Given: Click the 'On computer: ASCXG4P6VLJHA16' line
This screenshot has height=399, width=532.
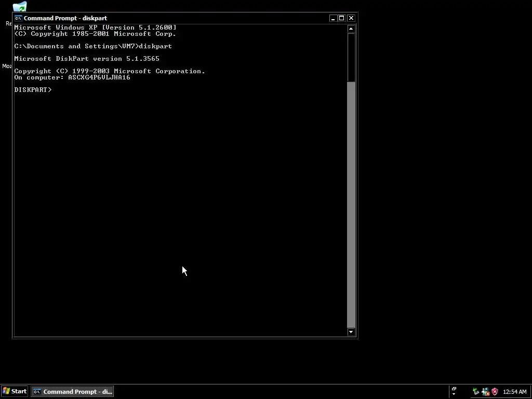Looking at the screenshot, I should point(72,77).
